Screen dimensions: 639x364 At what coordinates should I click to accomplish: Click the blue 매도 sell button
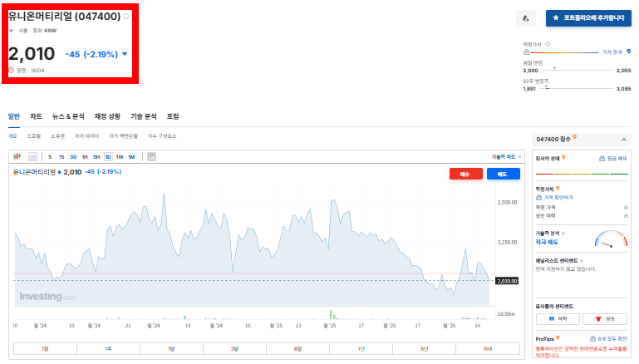point(504,174)
